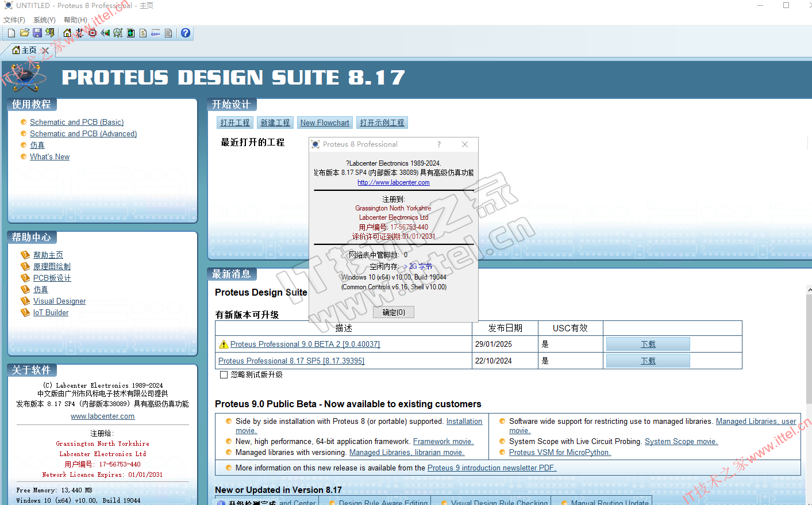Open Proteus VSM for MicroPython link

pos(560,453)
